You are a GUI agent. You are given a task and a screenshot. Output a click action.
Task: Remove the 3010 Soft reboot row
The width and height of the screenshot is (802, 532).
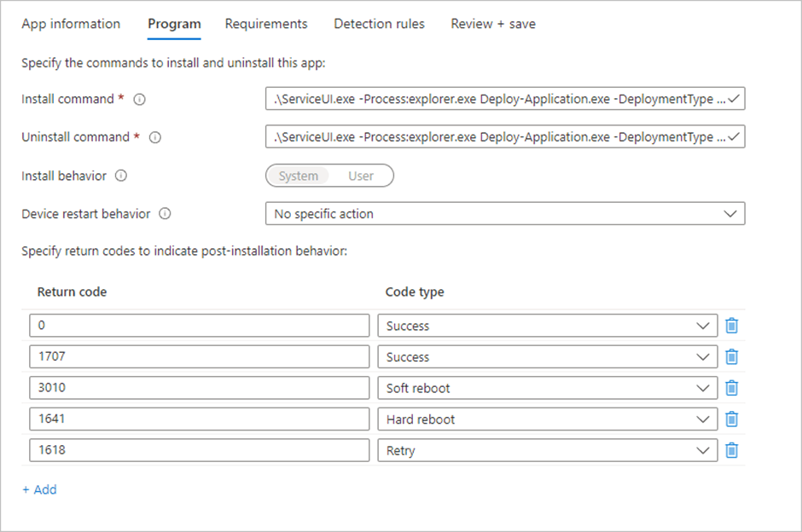coord(731,388)
